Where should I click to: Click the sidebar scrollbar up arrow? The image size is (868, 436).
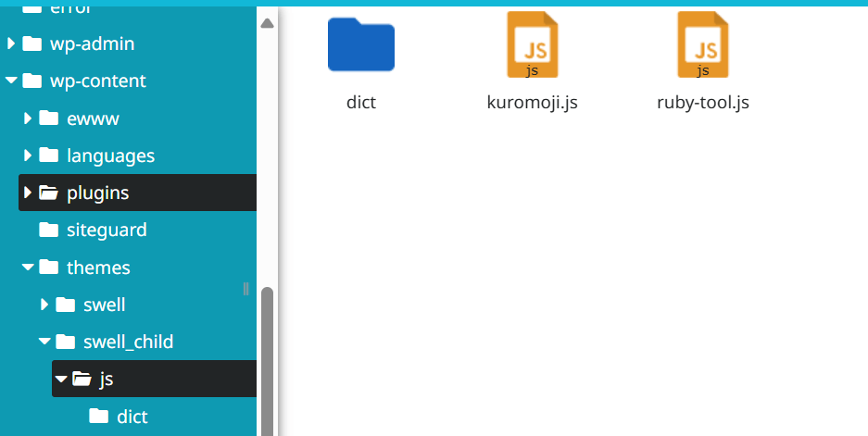(x=267, y=23)
